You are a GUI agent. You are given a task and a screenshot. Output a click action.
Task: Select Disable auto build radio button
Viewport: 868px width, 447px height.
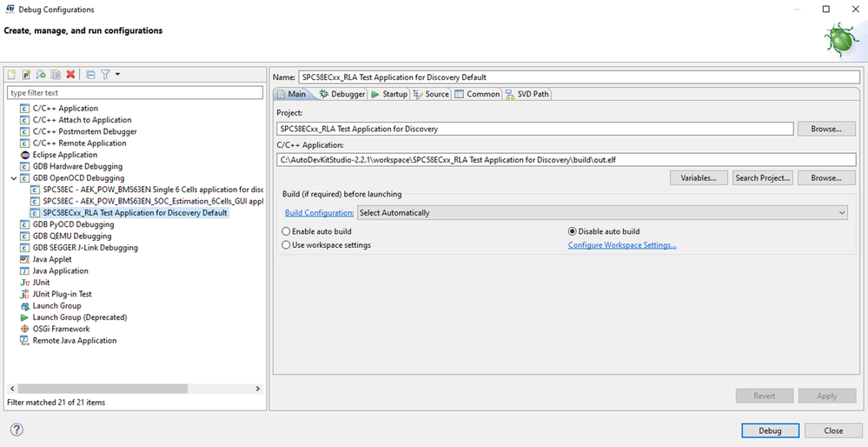click(x=573, y=231)
